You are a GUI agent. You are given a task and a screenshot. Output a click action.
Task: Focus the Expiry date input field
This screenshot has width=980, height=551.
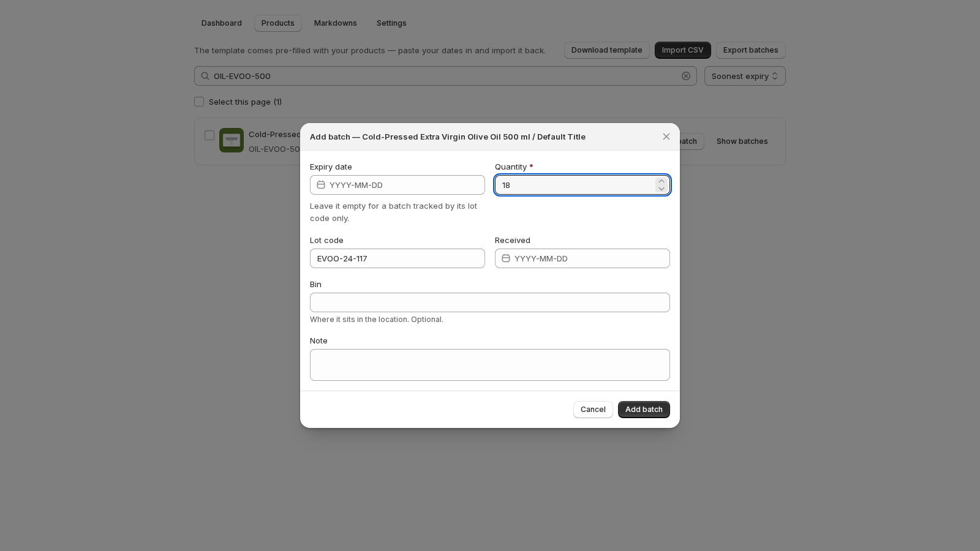[x=398, y=185]
